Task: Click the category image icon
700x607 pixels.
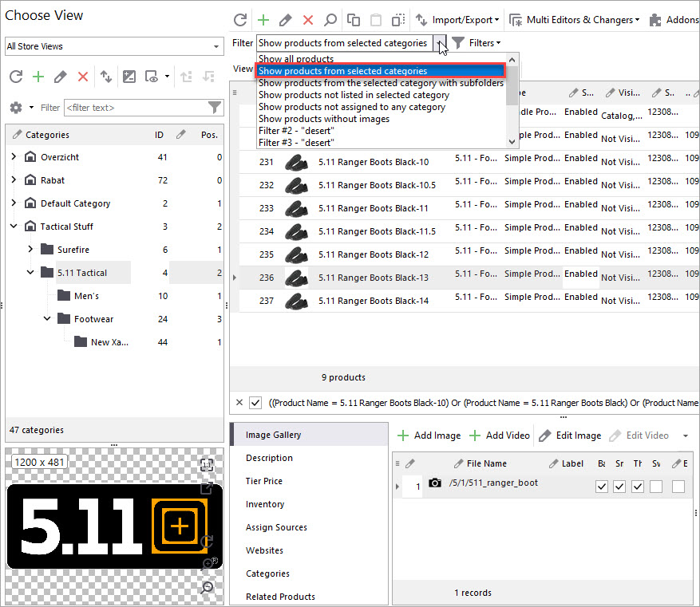Action: coord(129,77)
